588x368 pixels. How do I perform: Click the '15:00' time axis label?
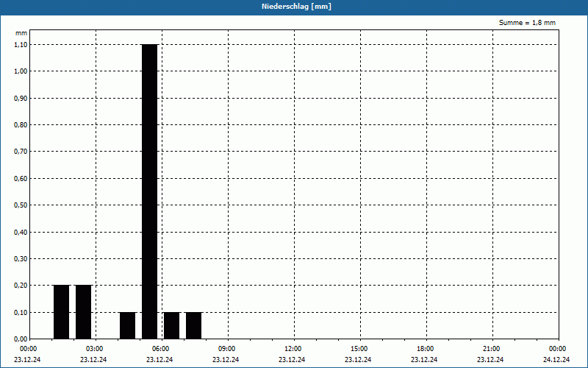click(x=359, y=349)
